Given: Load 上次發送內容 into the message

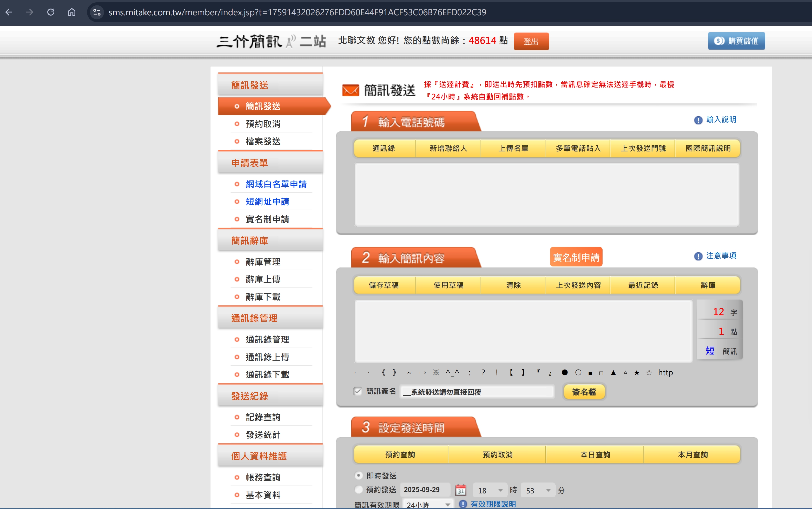Looking at the screenshot, I should [x=578, y=285].
